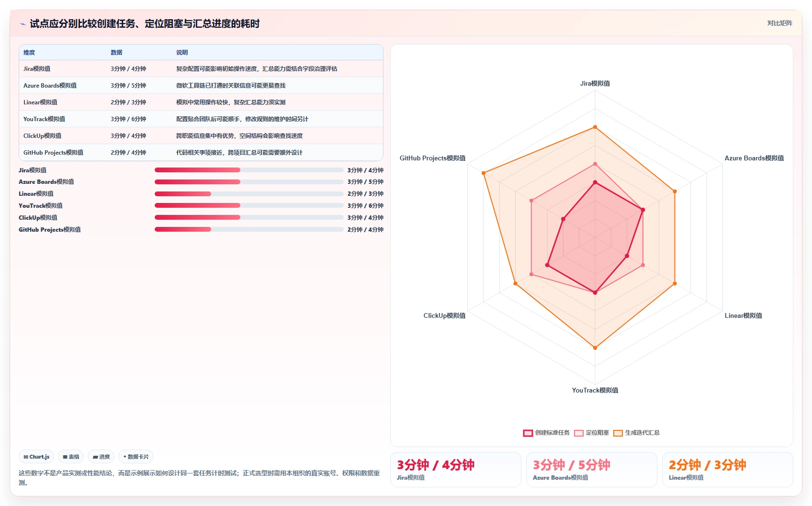Click the 表格 tag chip

tap(71, 457)
